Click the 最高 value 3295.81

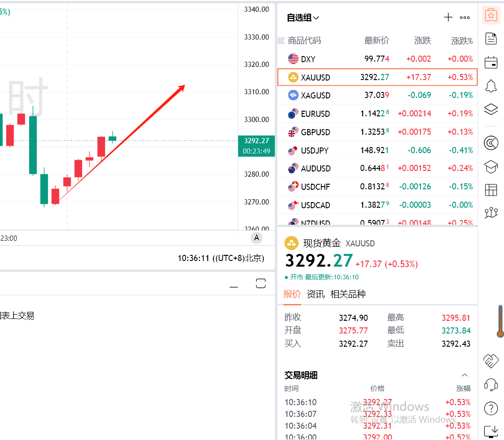pyautogui.click(x=456, y=318)
